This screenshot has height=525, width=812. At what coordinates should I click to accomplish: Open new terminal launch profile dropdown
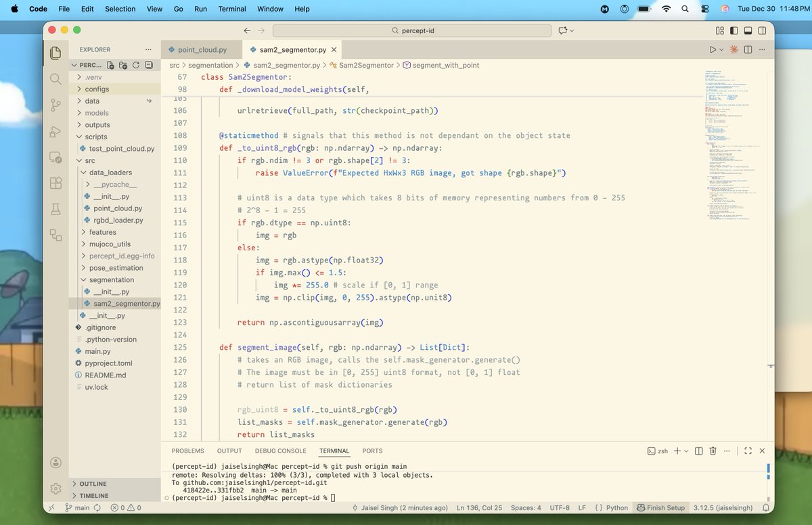(686, 451)
